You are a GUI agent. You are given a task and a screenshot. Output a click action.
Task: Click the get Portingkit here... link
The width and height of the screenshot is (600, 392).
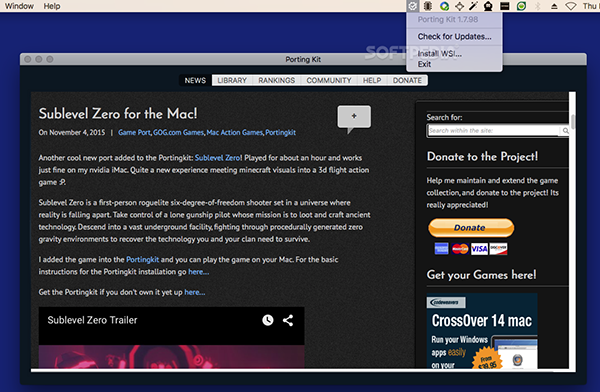(194, 292)
